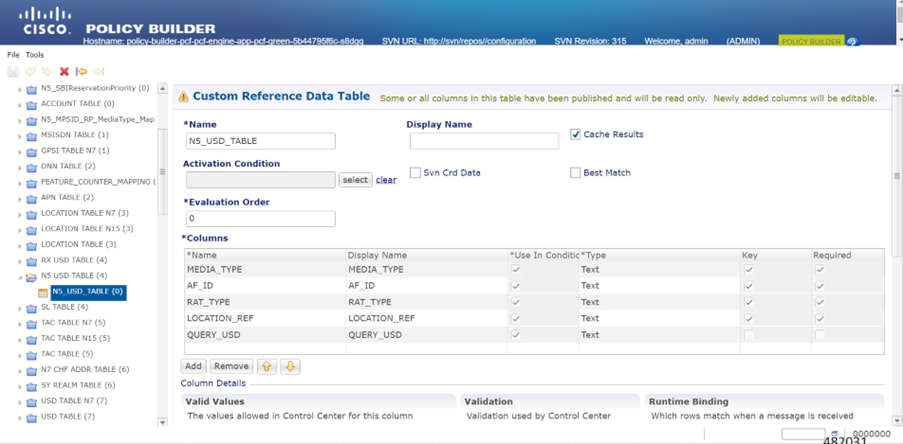The width and height of the screenshot is (903, 444).
Task: Toggle Key checkbox for LOCATION_REF row
Action: [x=749, y=318]
